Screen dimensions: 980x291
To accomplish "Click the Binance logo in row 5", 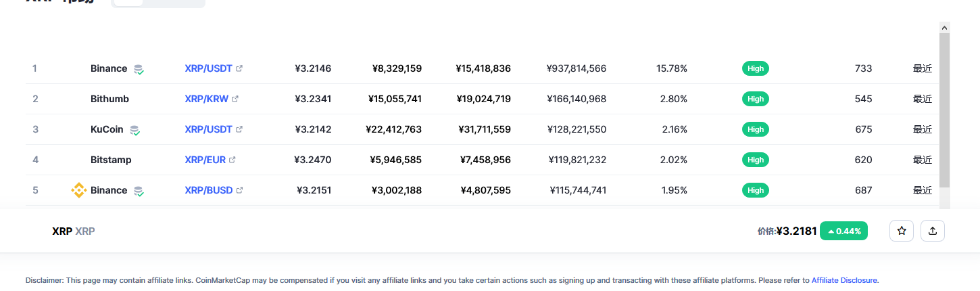I will click(x=79, y=191).
